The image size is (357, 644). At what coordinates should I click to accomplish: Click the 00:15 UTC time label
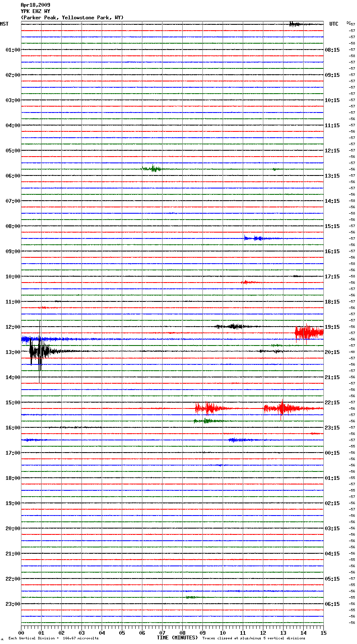(332, 453)
